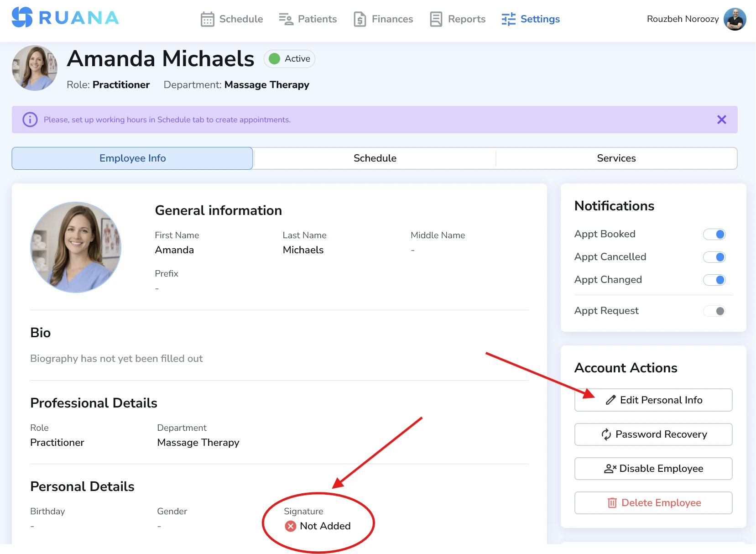Select the Employee Info tab
This screenshot has width=756, height=554.
click(x=132, y=158)
